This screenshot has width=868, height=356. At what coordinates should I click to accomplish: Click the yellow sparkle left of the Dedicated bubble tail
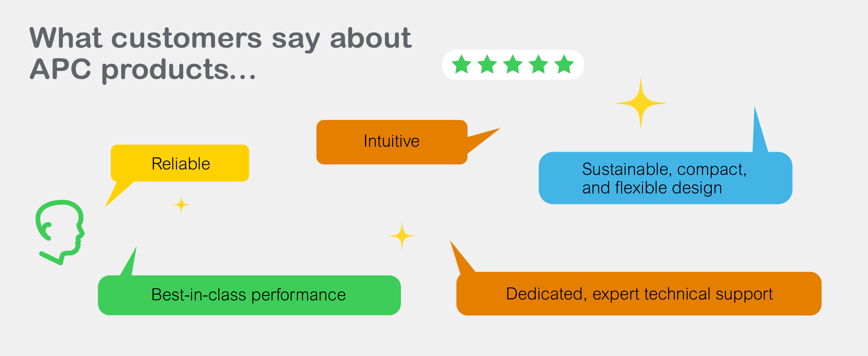coord(402,236)
